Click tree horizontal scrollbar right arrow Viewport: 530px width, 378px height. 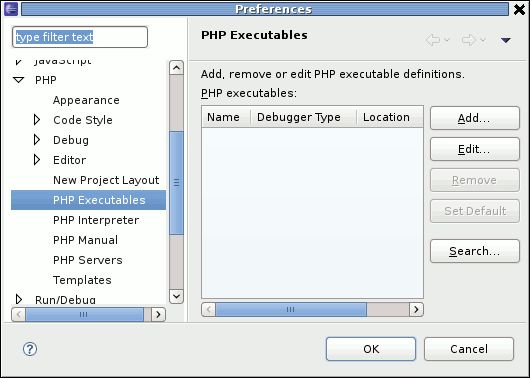158,315
